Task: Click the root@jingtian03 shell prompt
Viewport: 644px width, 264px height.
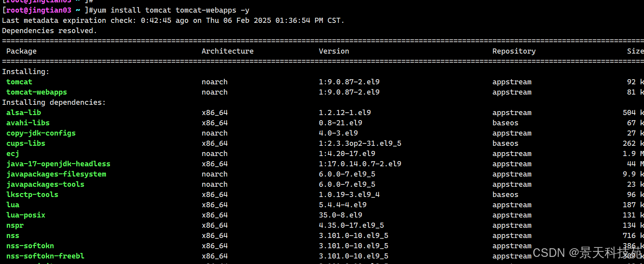Action: coord(39,10)
